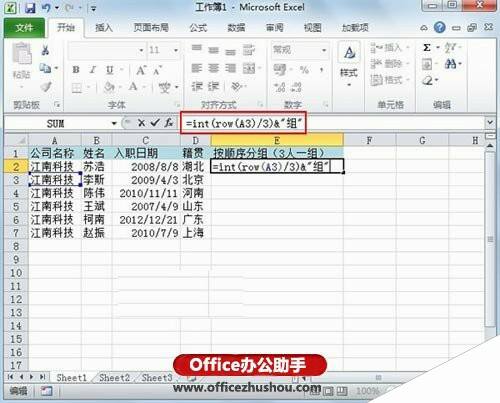
Task: Click the Copy icon
Action: click(45, 68)
